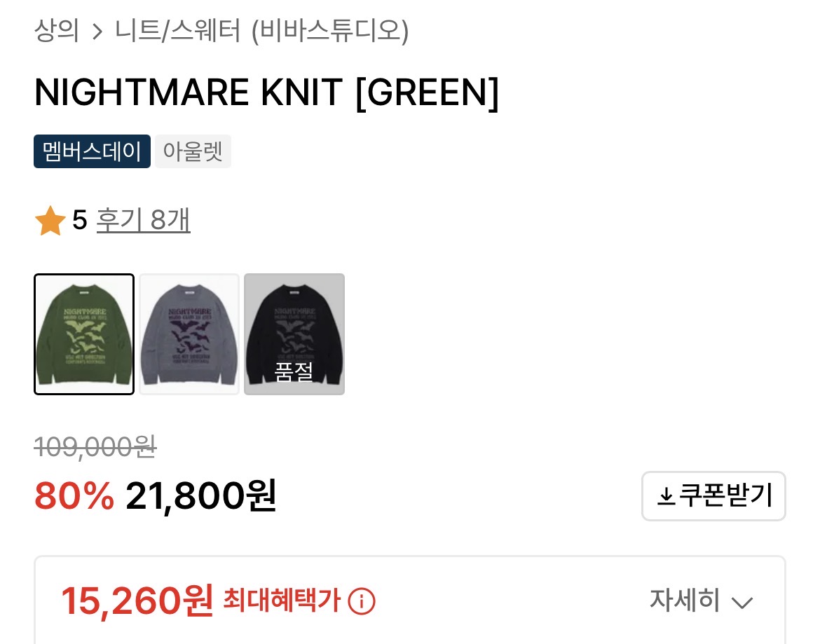This screenshot has height=644, width=820.
Task: Click the 최대혜택가 label text
Action: 282,600
